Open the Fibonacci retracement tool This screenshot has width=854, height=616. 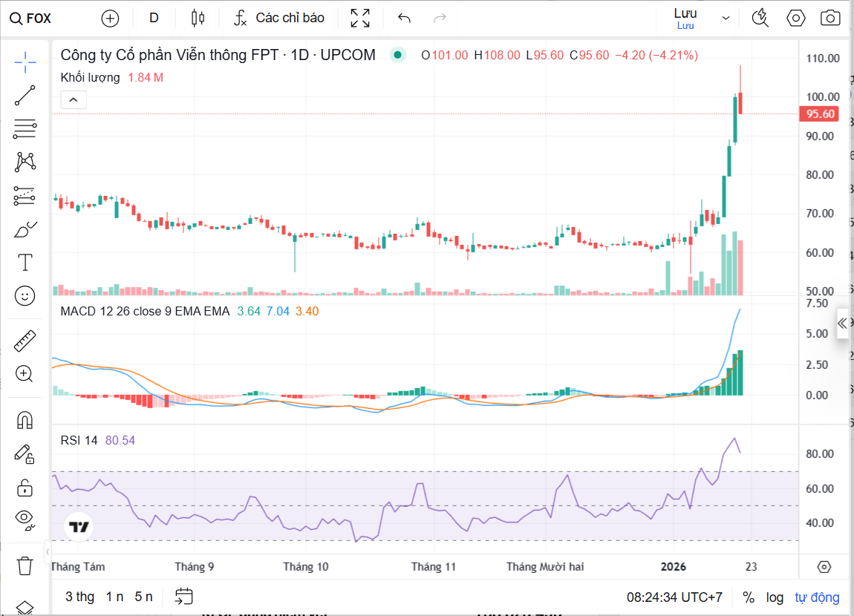click(25, 128)
